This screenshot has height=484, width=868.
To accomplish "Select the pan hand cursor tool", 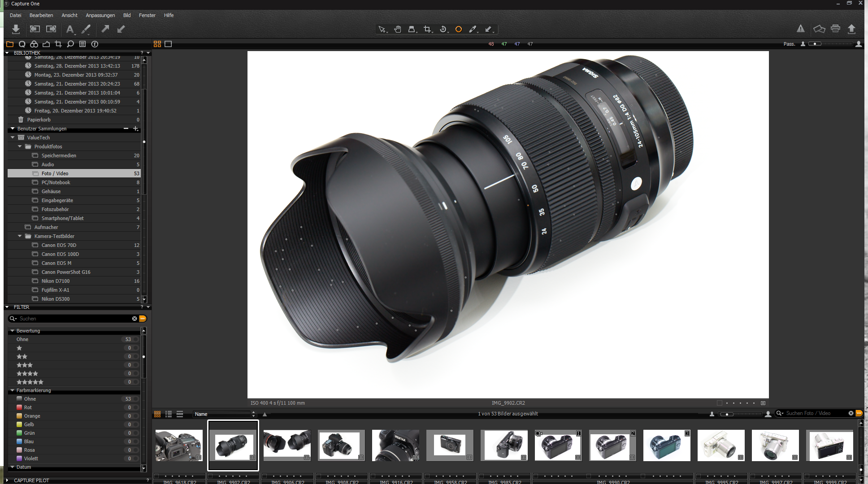I will click(398, 29).
